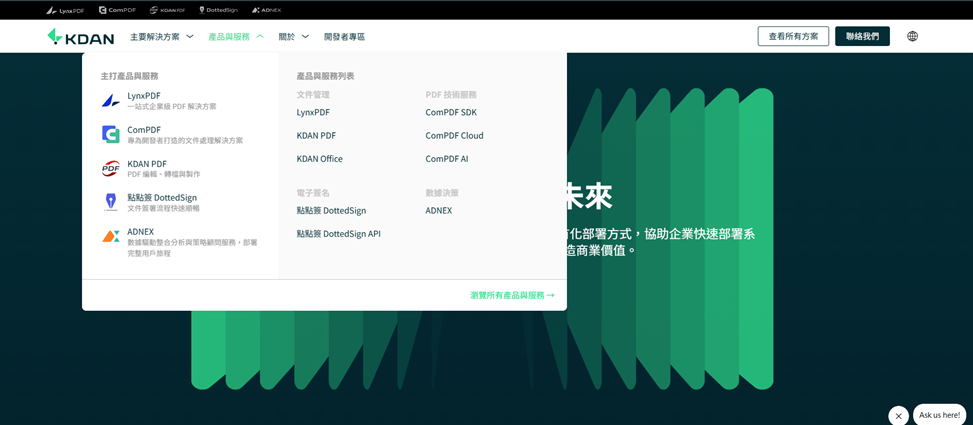Click the KDAN logo in the navbar
This screenshot has width=973, height=425.
coord(80,37)
